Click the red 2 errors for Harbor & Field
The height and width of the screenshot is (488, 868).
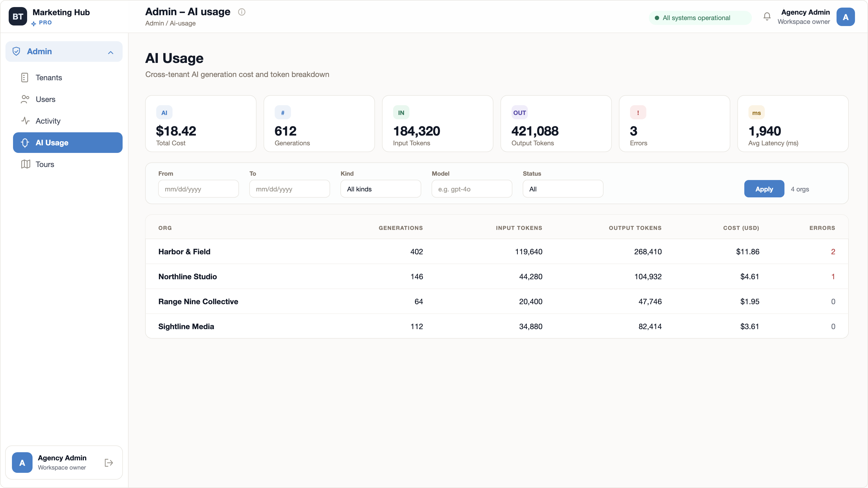833,252
